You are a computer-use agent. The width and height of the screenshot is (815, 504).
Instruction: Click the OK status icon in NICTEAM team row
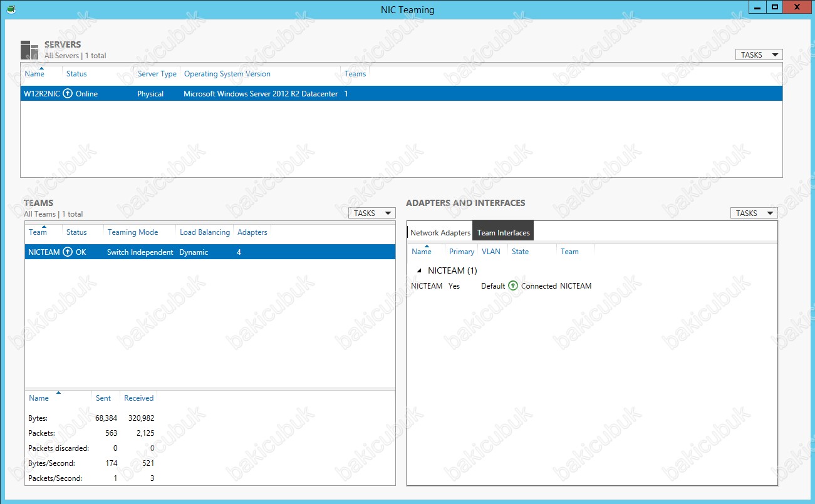pos(68,252)
